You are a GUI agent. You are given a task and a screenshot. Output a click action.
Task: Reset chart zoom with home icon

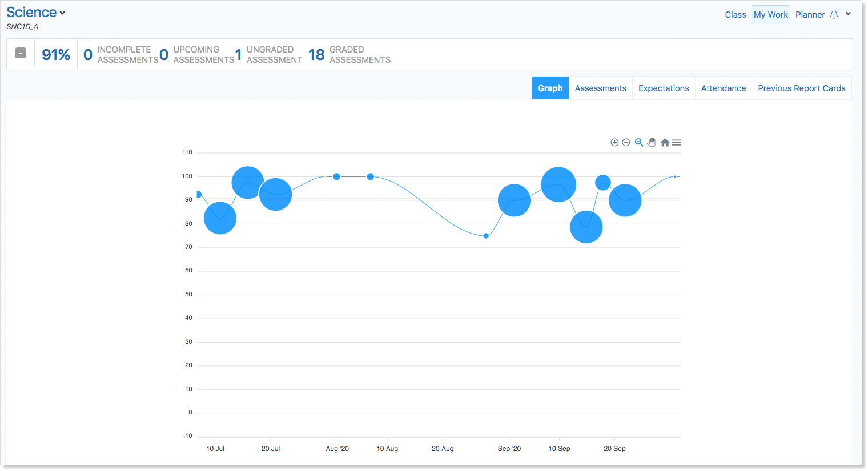coord(665,143)
